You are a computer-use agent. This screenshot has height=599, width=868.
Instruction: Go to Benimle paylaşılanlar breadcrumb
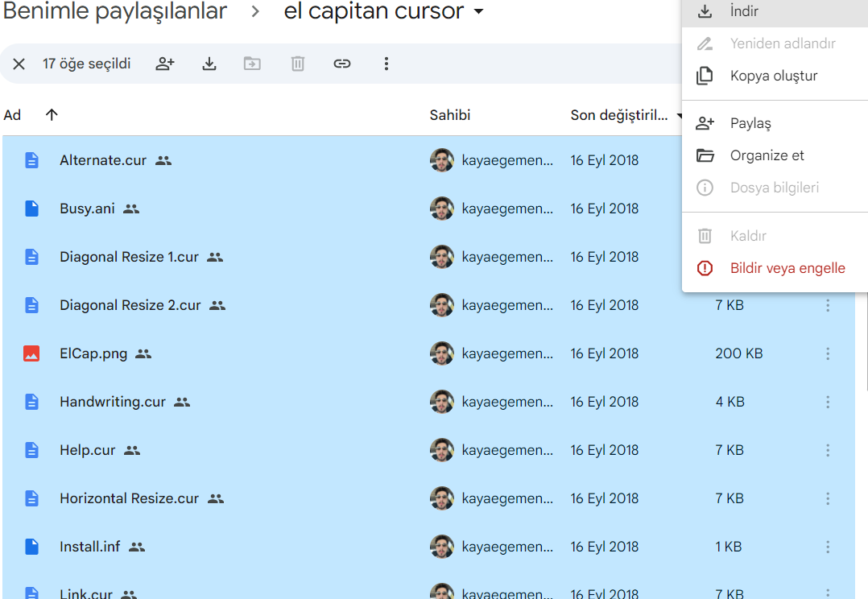pos(115,11)
